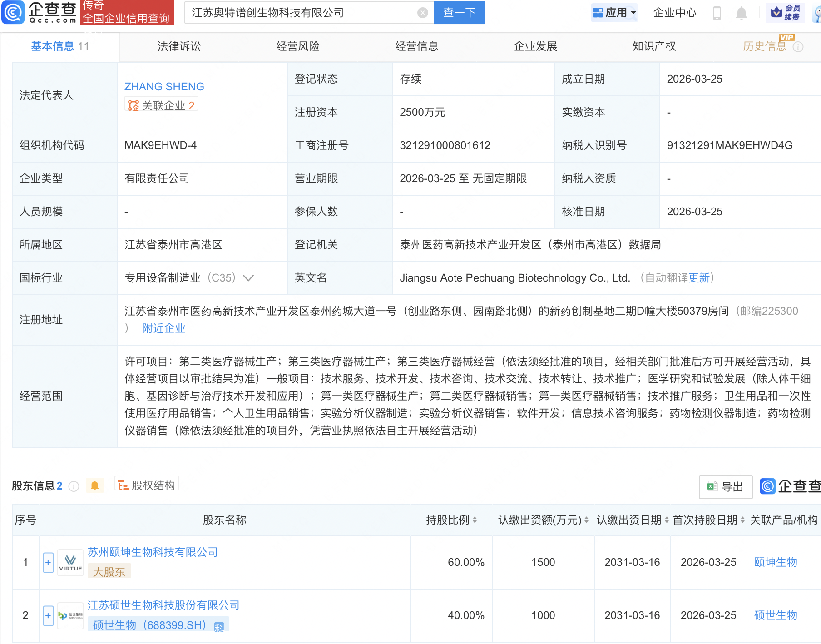Click the reminder bell icon beside 股东信息
The height and width of the screenshot is (644, 821).
(x=95, y=485)
